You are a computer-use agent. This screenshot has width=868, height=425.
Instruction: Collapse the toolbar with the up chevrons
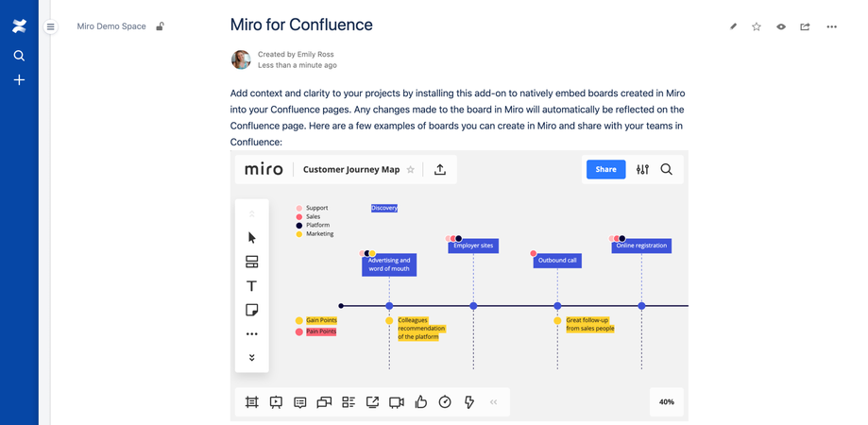pos(252,213)
